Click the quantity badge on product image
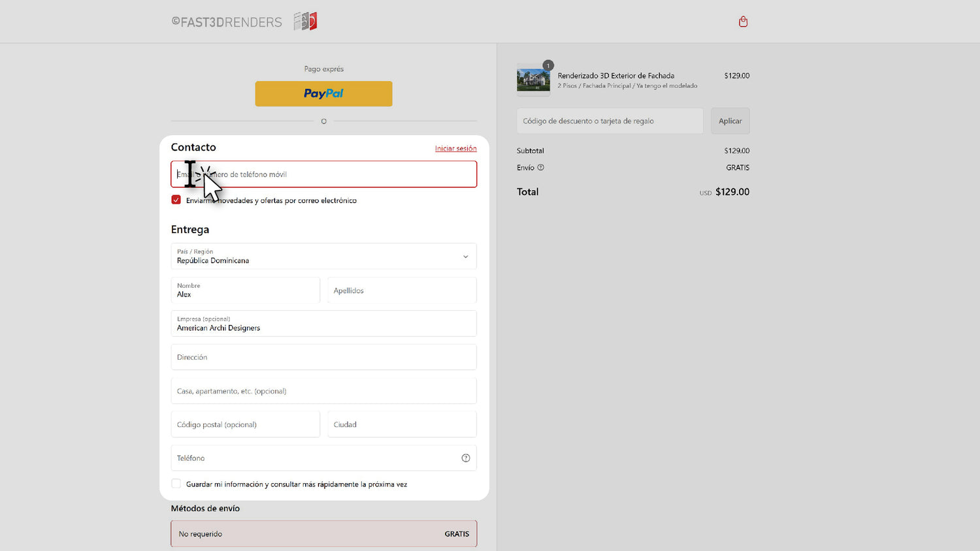980x551 pixels. 548,65
